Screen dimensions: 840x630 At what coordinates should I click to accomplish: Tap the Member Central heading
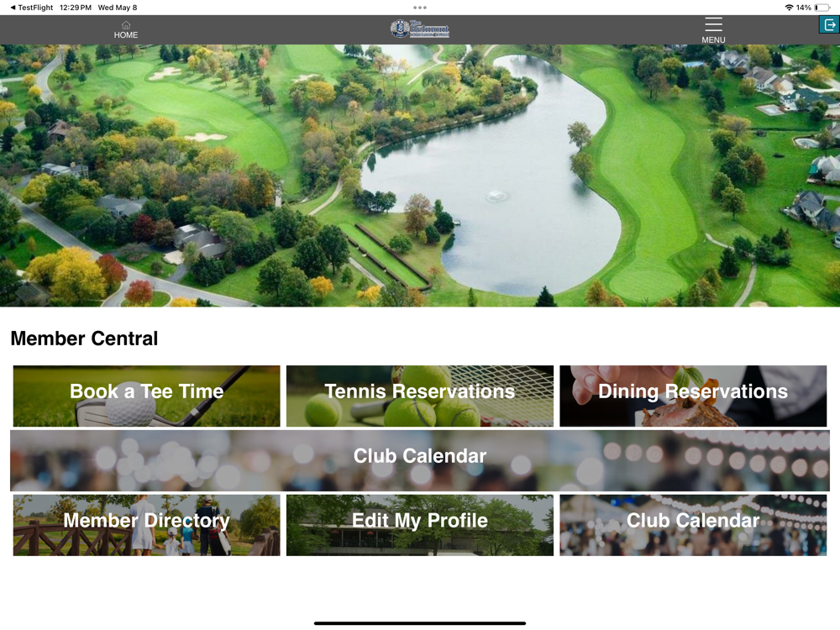[x=84, y=339]
